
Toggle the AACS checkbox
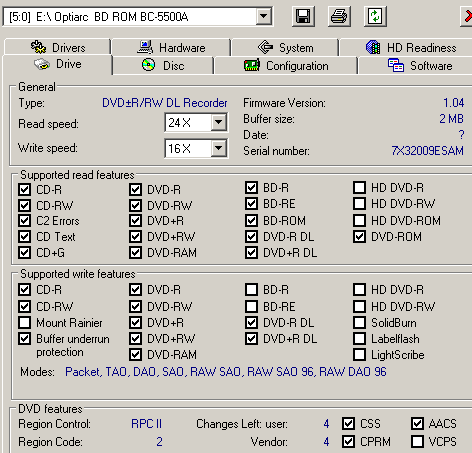417,424
